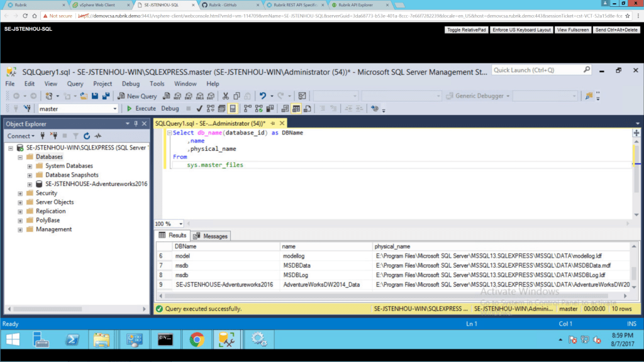Viewport: 644px width, 362px height.
Task: Click the Send Ctrl+Alt+Delete button
Action: [616, 30]
